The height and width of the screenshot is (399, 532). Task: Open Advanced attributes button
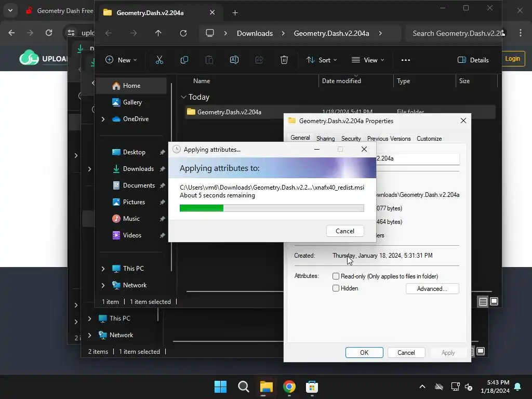click(x=432, y=289)
